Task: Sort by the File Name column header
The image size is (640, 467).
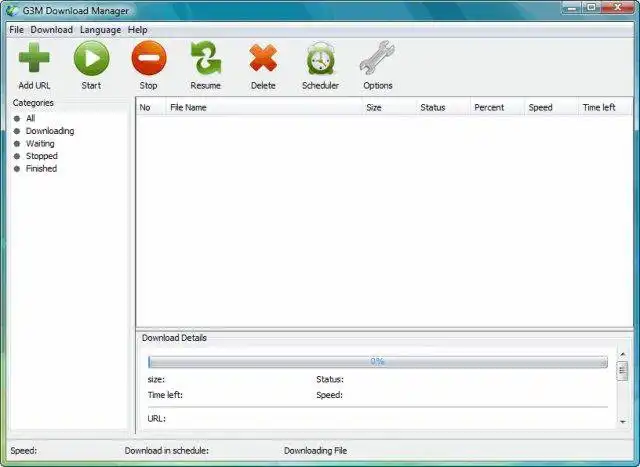Action: (x=264, y=107)
